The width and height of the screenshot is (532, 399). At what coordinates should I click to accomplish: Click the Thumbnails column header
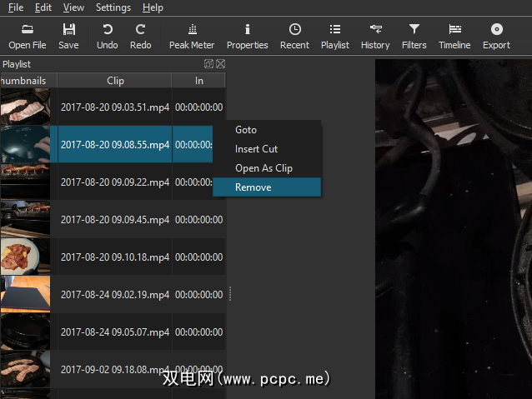point(28,81)
